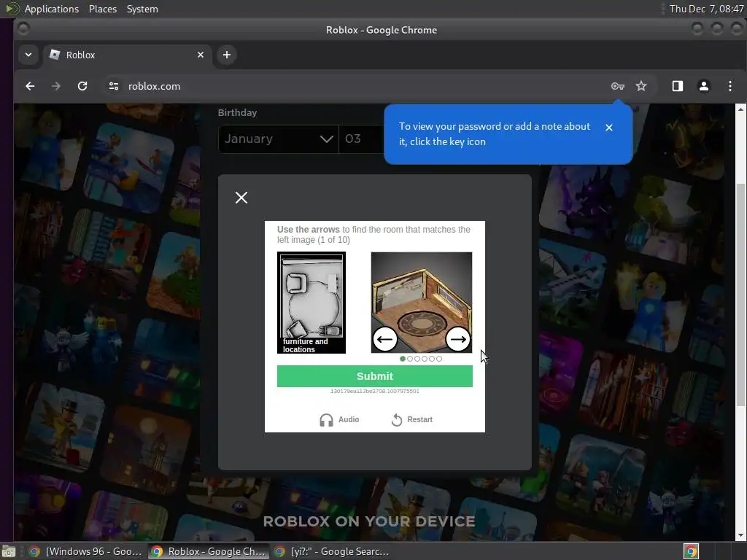Viewport: 747px width, 560px height.
Task: Click the window menu icon in title bar
Action: click(x=23, y=29)
